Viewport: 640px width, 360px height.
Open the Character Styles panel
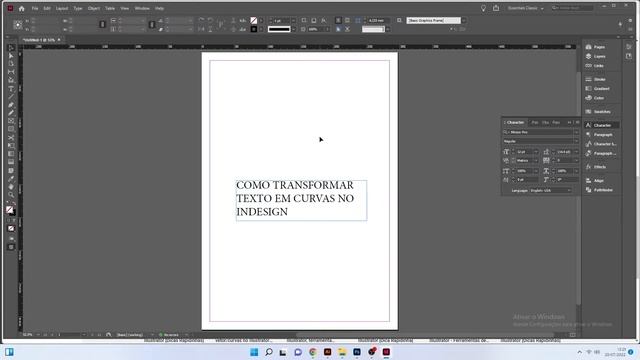pyautogui.click(x=601, y=144)
